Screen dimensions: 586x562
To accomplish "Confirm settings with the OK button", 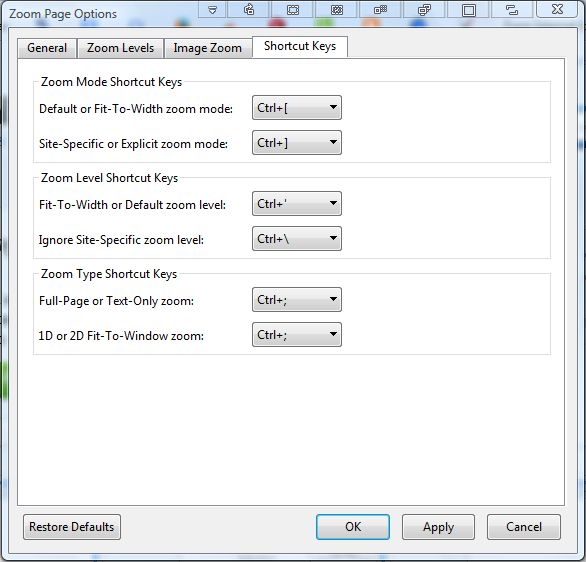I will point(353,527).
